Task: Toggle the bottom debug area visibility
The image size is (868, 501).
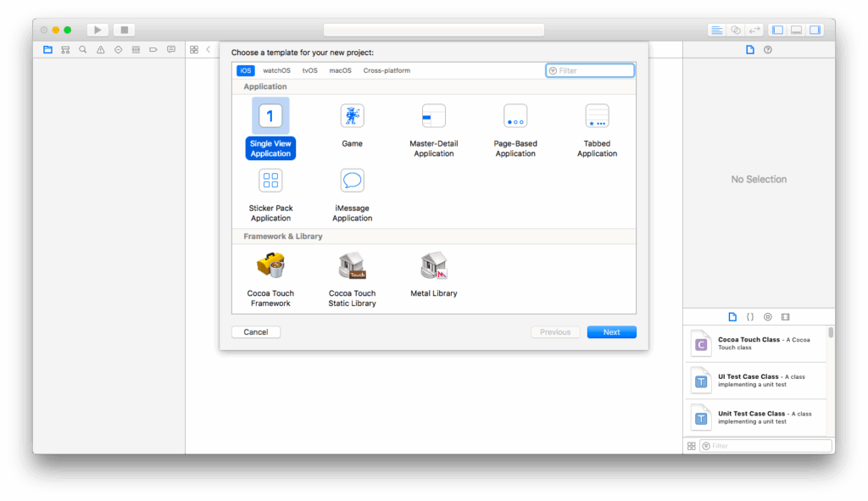Action: point(796,30)
